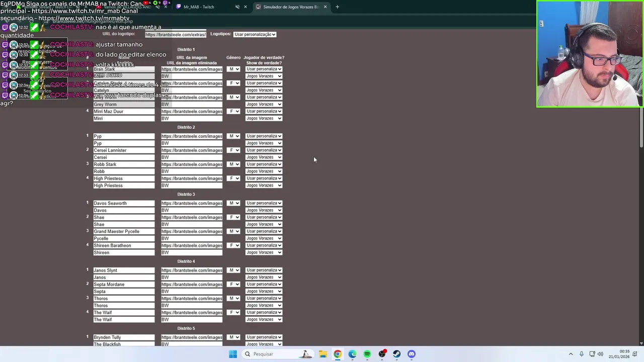644x362 pixels.
Task: Open network settings from the tray
Action: pos(592,354)
